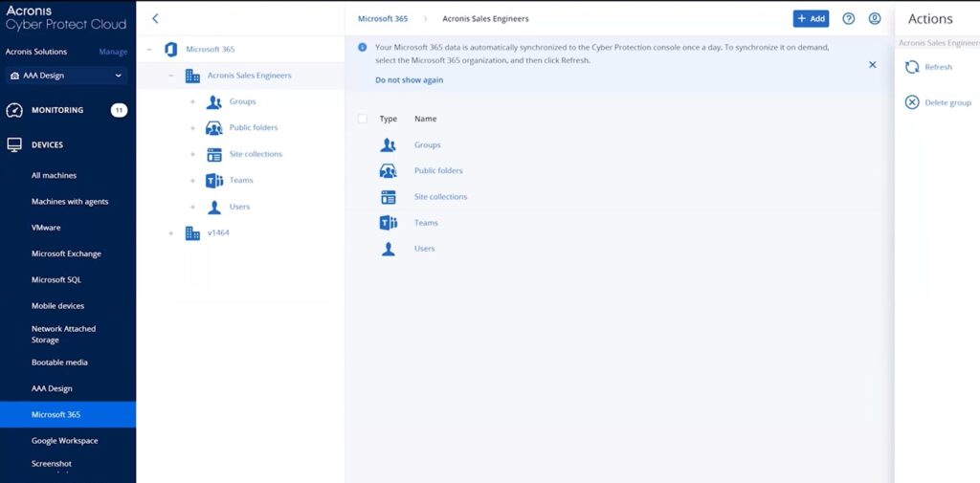Expand the Groups tree node
The image size is (980, 483).
tap(192, 102)
